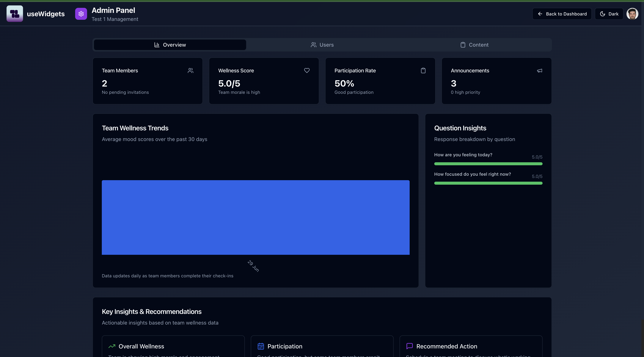Click the Wellness Score heart icon

click(307, 71)
